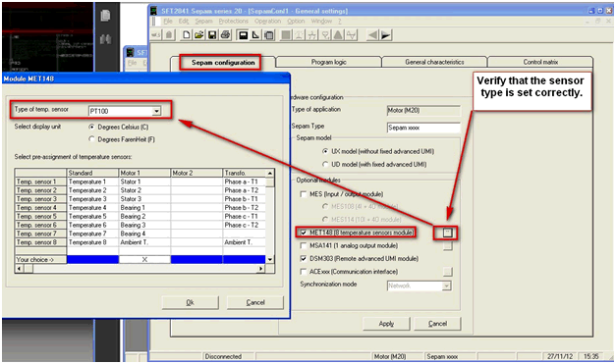616x364 pixels.
Task: Open the Edit menu
Action: [x=184, y=22]
